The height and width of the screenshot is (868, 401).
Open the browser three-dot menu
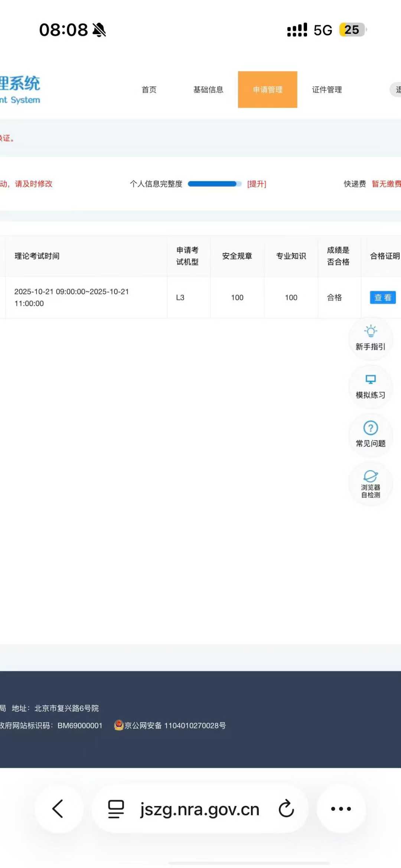tap(341, 809)
